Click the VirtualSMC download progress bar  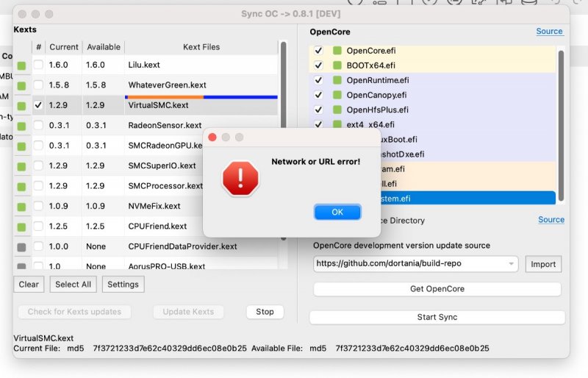pos(201,97)
